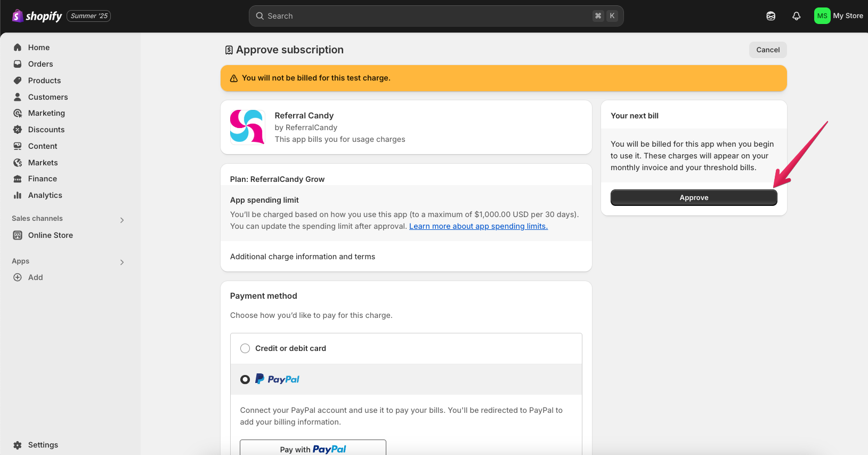868x455 pixels.
Task: Add a new app link
Action: (35, 277)
